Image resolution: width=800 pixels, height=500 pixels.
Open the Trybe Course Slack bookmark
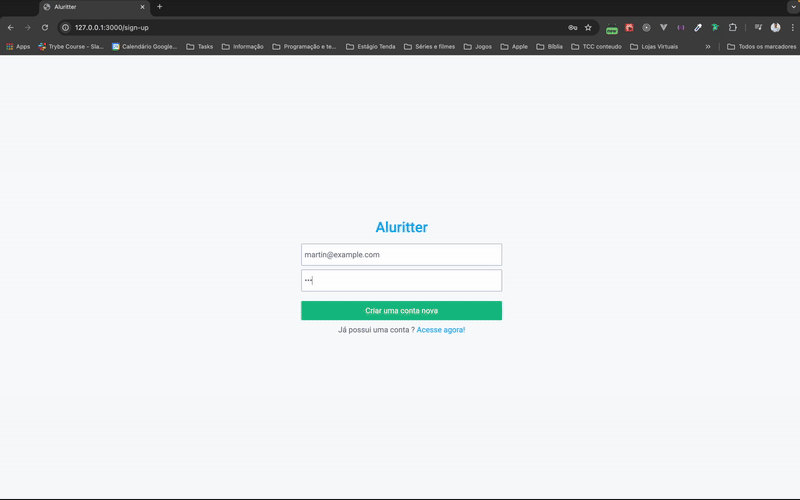(x=71, y=46)
